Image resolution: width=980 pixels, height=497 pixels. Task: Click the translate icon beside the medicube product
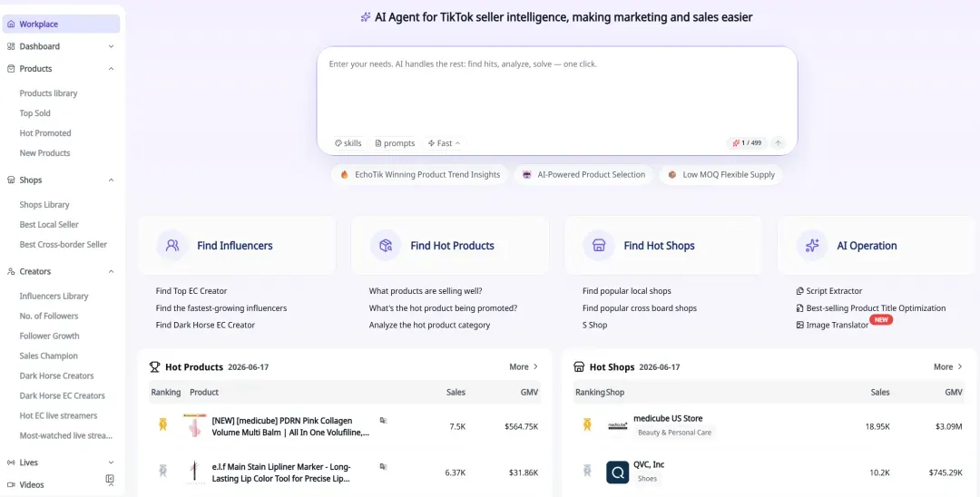(x=383, y=421)
